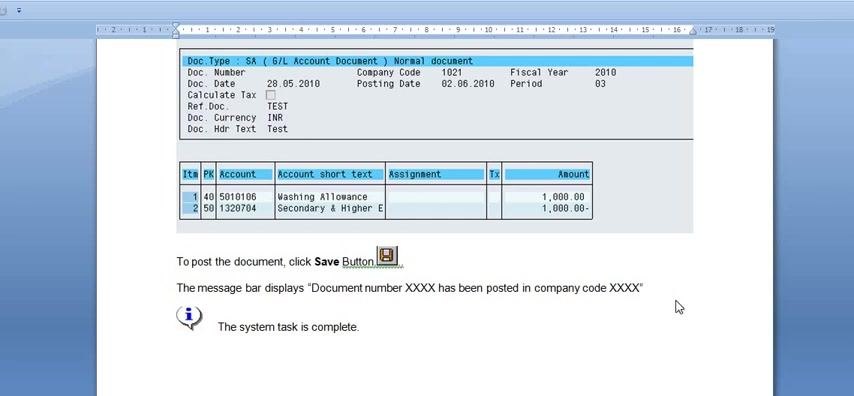
Task: Click posting key 40 in item 1
Action: pyautogui.click(x=209, y=197)
